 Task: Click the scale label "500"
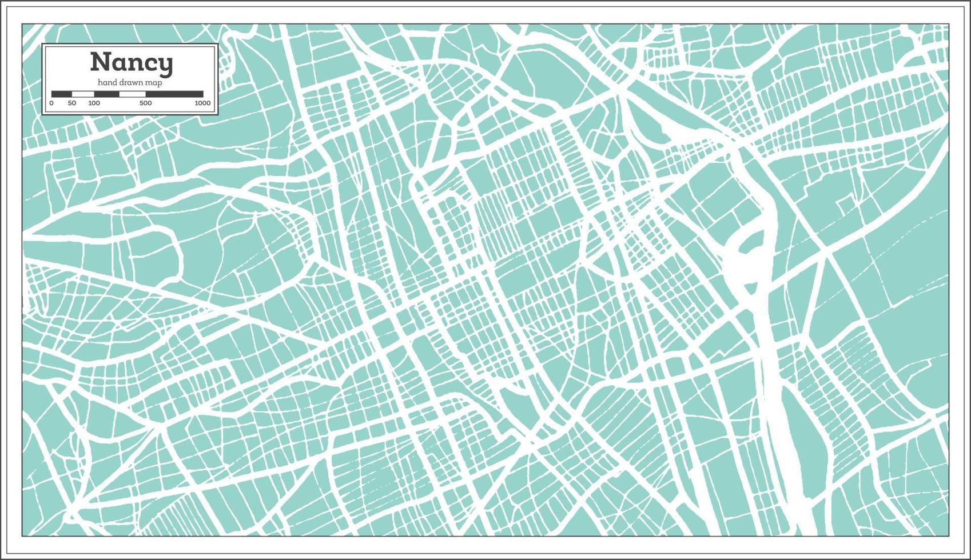(146, 103)
